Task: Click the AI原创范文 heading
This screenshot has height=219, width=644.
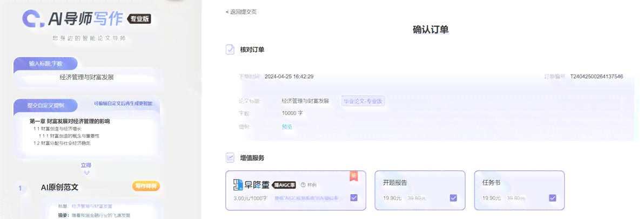Action: (x=59, y=187)
